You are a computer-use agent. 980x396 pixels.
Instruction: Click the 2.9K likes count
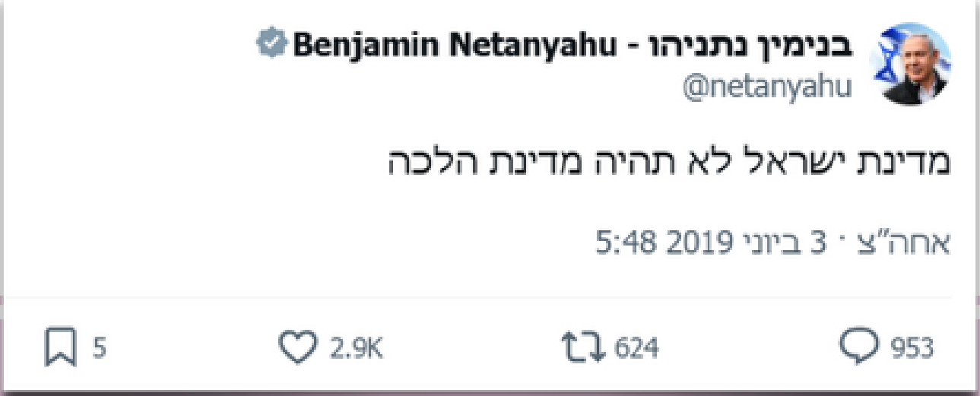coord(357,349)
